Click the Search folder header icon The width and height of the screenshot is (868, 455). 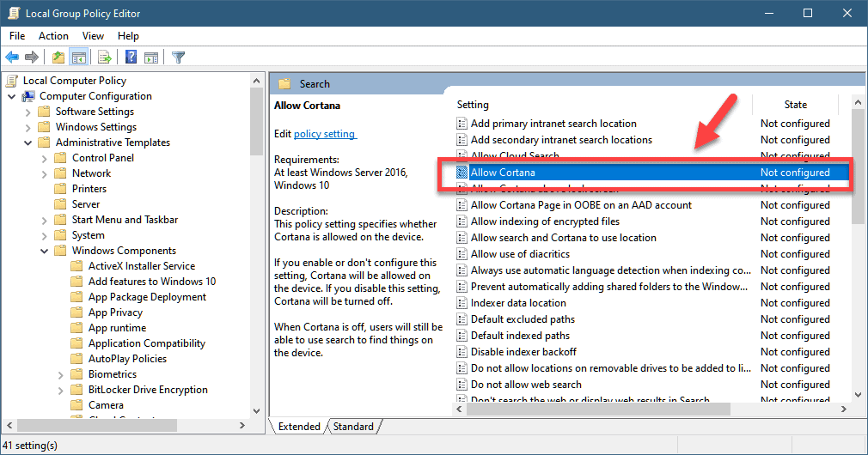point(284,84)
